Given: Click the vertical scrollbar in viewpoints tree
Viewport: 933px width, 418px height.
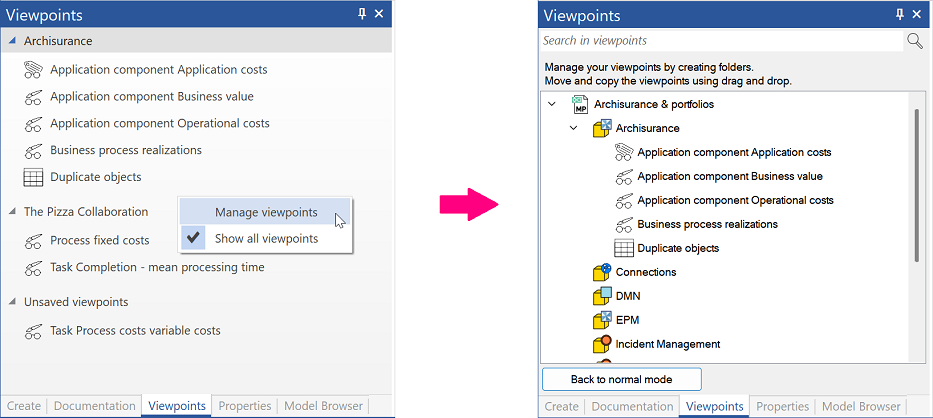Looking at the screenshot, I should coord(917,185).
